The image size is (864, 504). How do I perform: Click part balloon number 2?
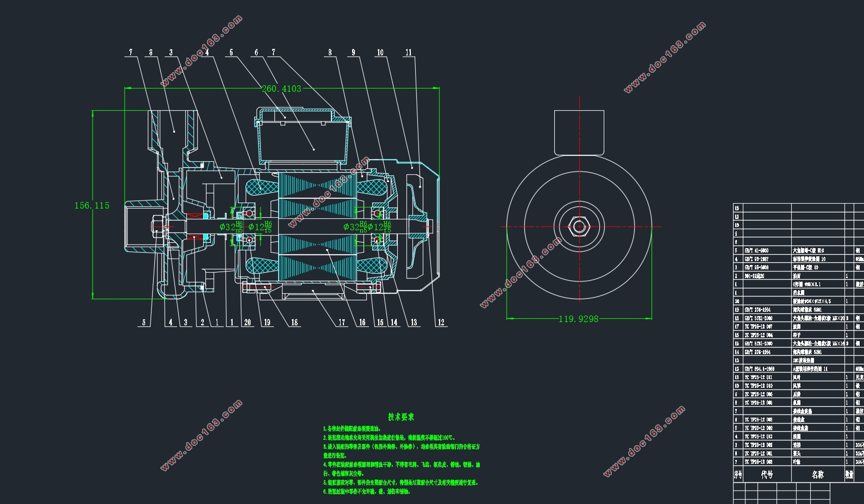[x=203, y=322]
